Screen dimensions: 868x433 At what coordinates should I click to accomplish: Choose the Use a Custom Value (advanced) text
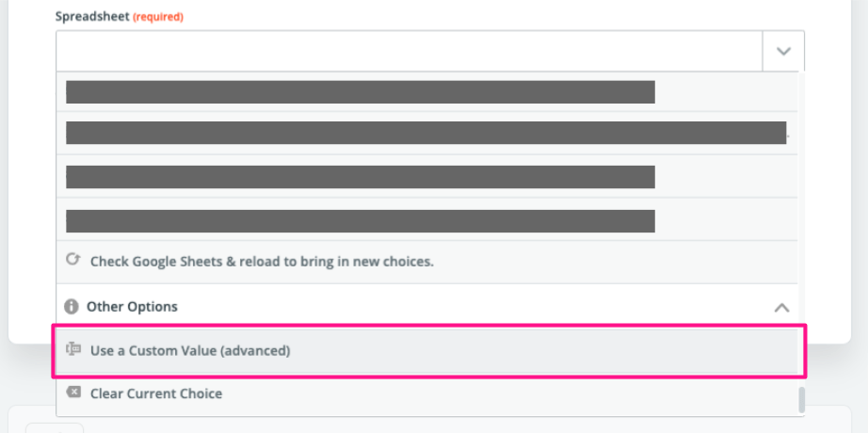click(190, 351)
